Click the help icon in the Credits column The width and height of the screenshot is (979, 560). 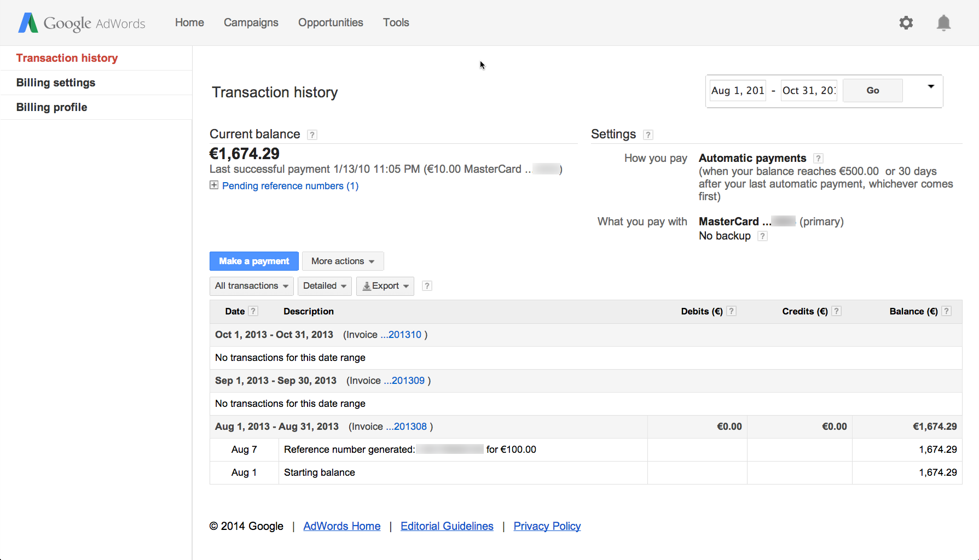(x=836, y=311)
